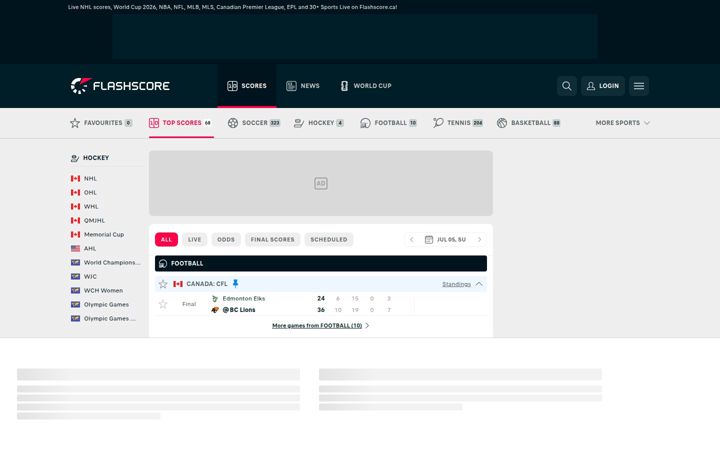Open More games from Football link

321,326
